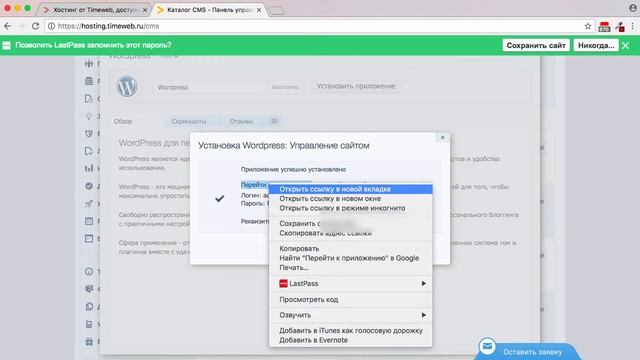Choose 'Печать...' from context menu
The image size is (640, 360).
[x=351, y=267]
